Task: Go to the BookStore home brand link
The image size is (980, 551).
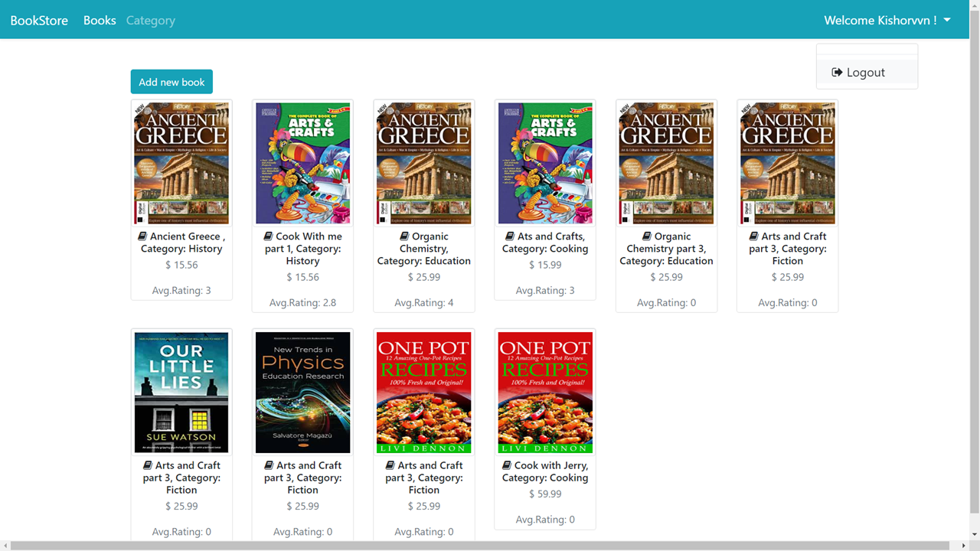Action: tap(39, 21)
